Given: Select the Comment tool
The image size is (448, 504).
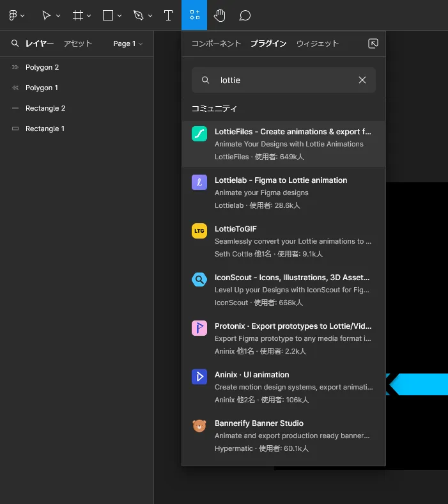Looking at the screenshot, I should pyautogui.click(x=245, y=15).
